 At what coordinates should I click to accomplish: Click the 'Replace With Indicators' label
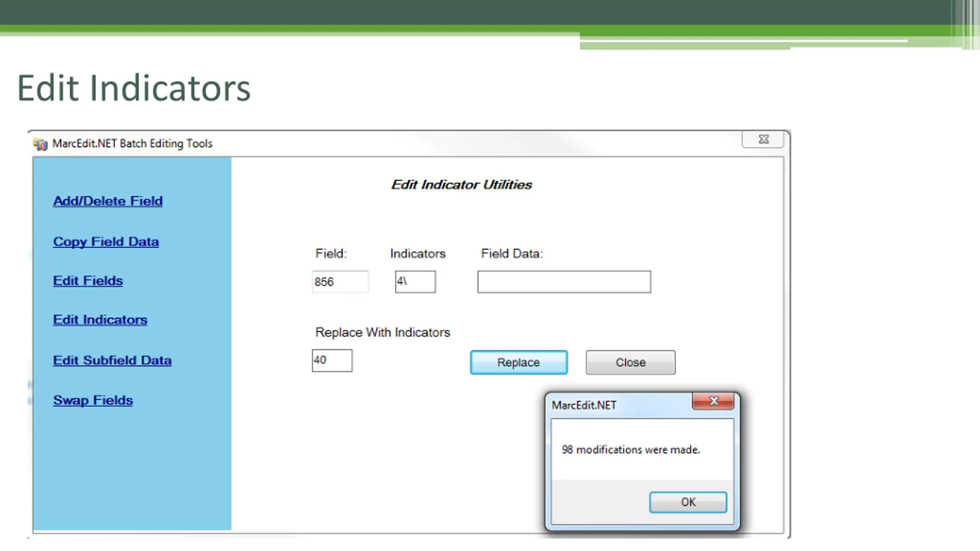(x=382, y=332)
